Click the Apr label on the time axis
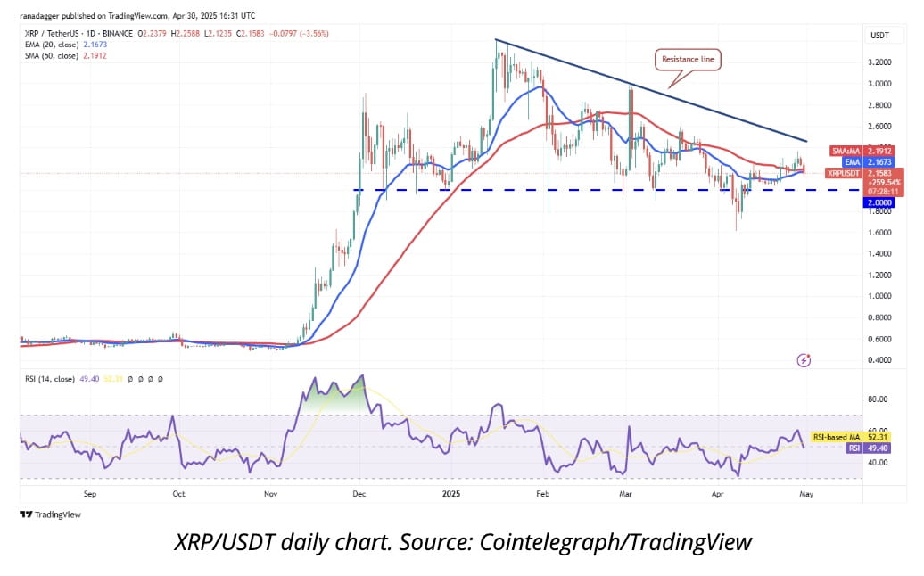 click(717, 494)
